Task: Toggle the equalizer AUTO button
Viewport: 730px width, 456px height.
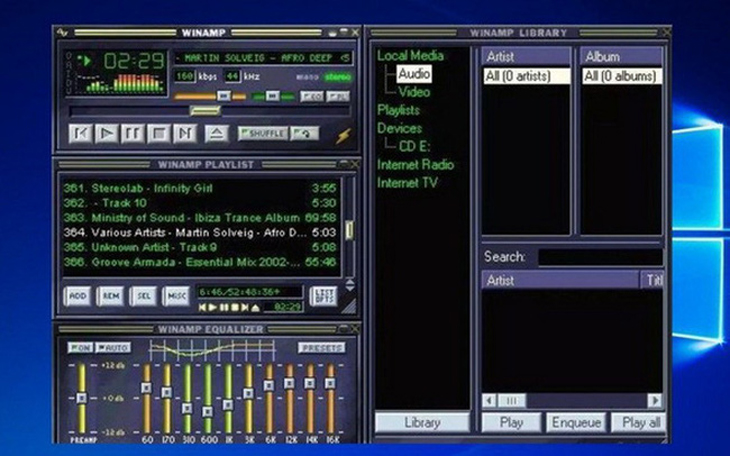Action: click(x=113, y=347)
